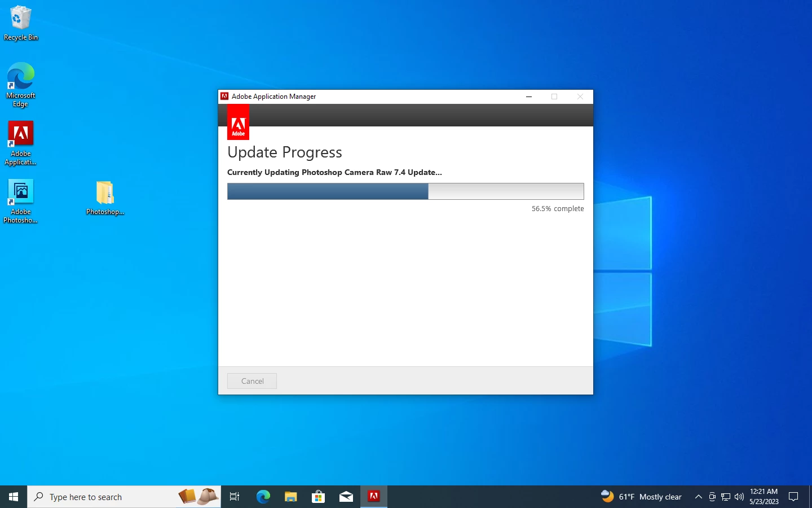The height and width of the screenshot is (508, 812).
Task: Open the notification center
Action: pos(794,497)
